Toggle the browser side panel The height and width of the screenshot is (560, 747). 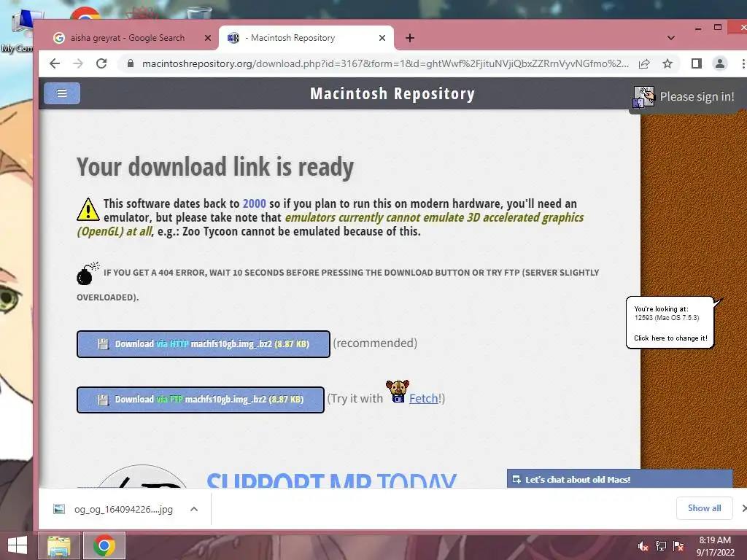pos(697,63)
